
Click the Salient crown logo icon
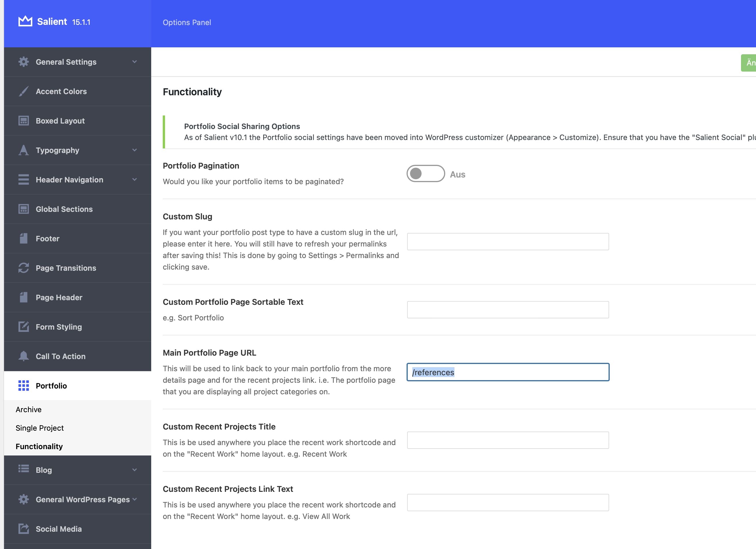tap(25, 21)
